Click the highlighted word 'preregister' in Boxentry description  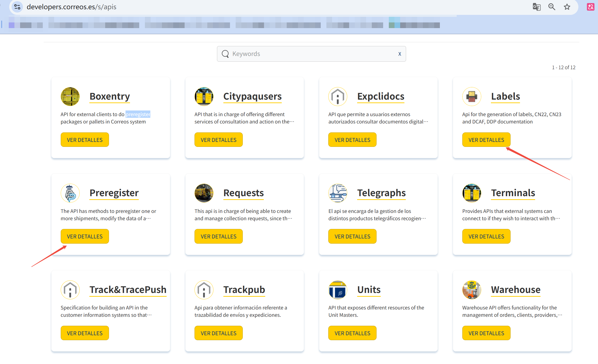click(138, 114)
